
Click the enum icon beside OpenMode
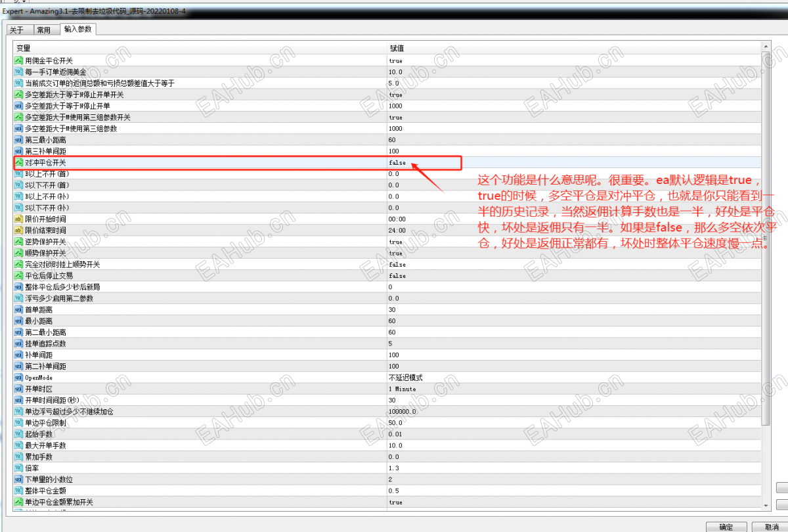[x=19, y=378]
